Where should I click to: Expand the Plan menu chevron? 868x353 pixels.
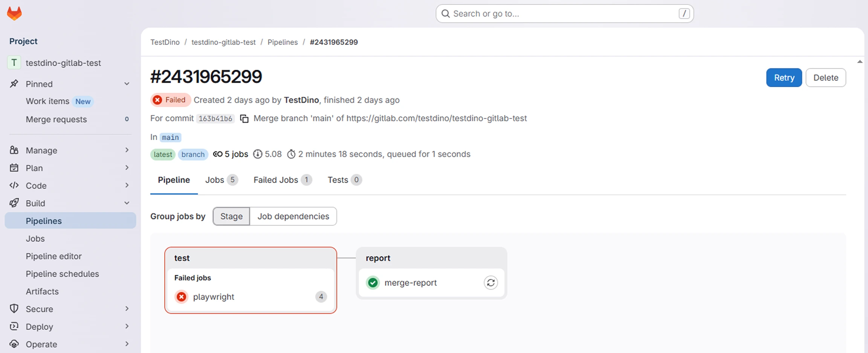tap(127, 167)
